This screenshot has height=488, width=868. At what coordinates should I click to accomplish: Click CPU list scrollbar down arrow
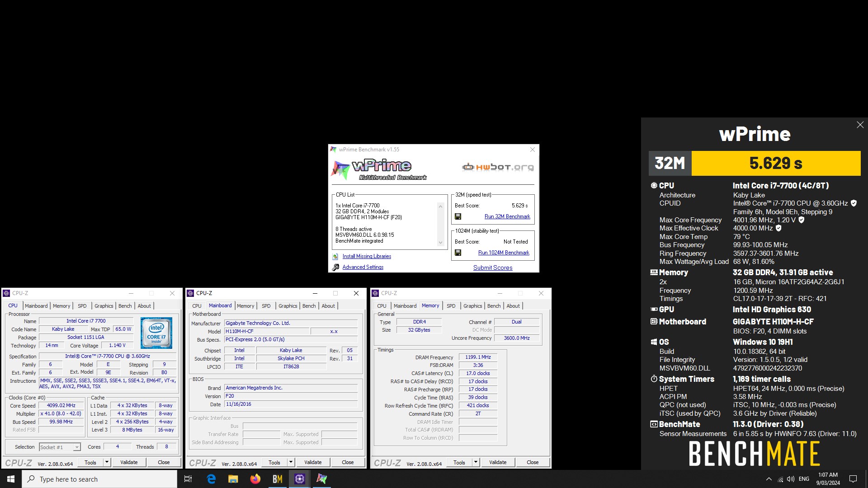[440, 243]
